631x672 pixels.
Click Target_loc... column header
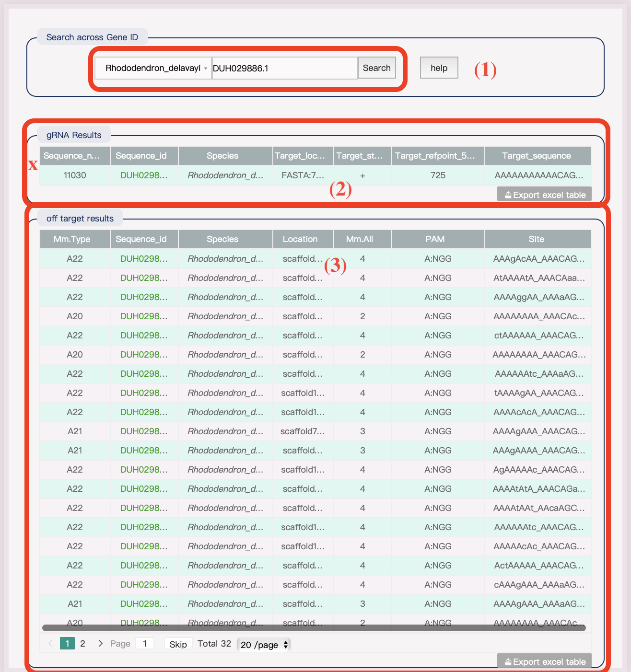pos(303,156)
